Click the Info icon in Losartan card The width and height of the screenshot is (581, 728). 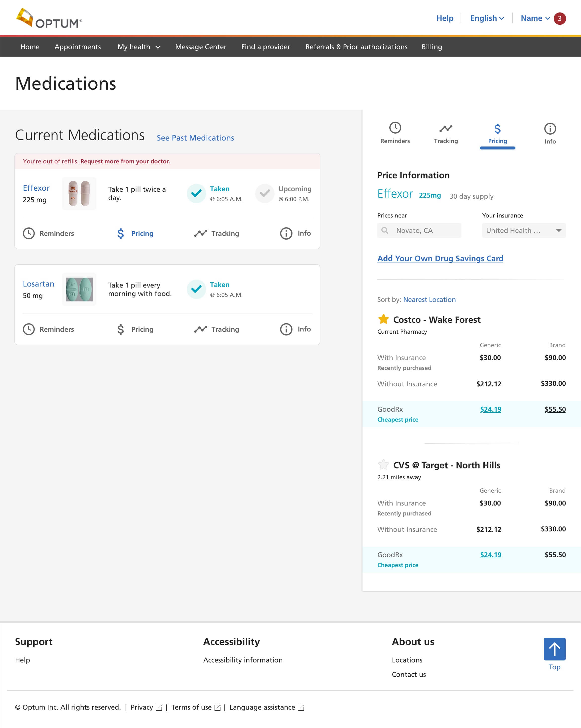(x=286, y=329)
